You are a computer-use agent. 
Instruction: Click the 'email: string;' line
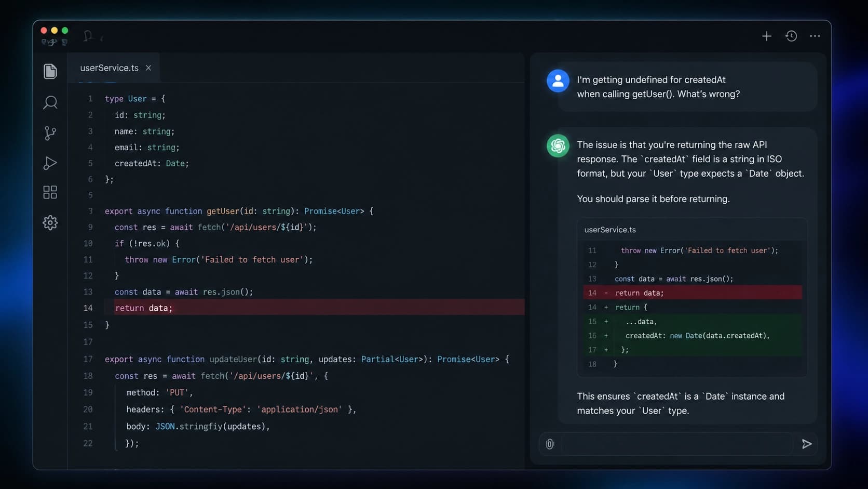pyautogui.click(x=147, y=148)
